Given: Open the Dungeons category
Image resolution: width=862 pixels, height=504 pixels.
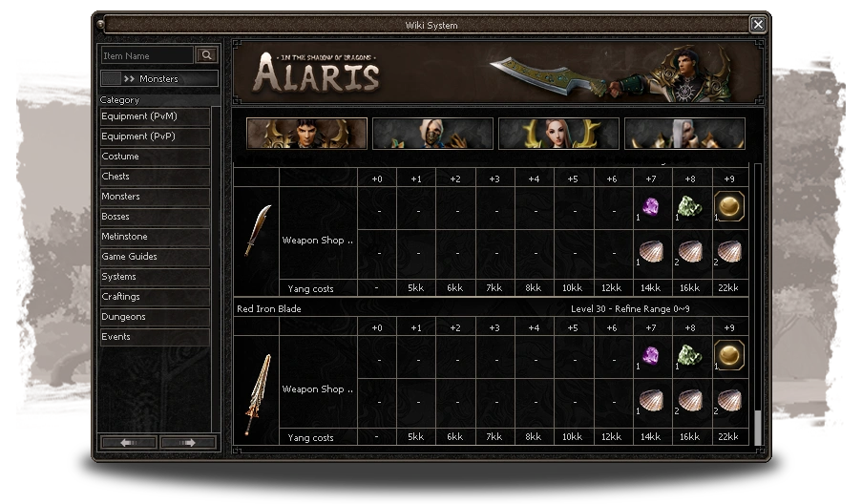Looking at the screenshot, I should (155, 317).
